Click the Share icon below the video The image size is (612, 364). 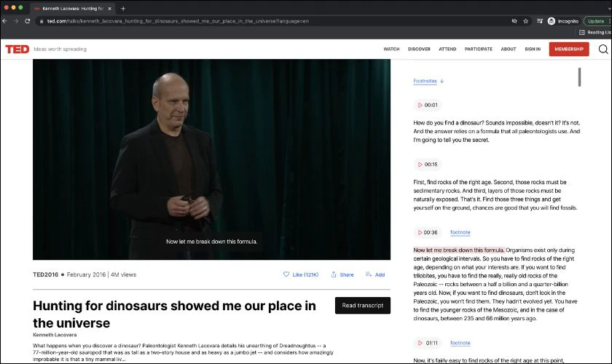334,274
